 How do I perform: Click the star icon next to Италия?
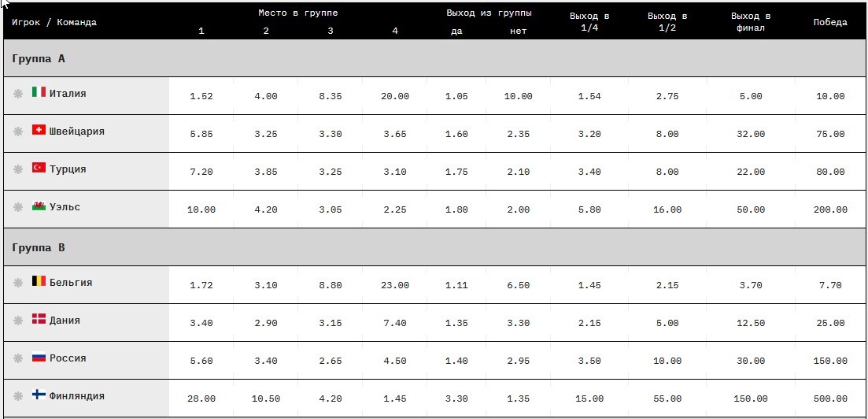(18, 94)
